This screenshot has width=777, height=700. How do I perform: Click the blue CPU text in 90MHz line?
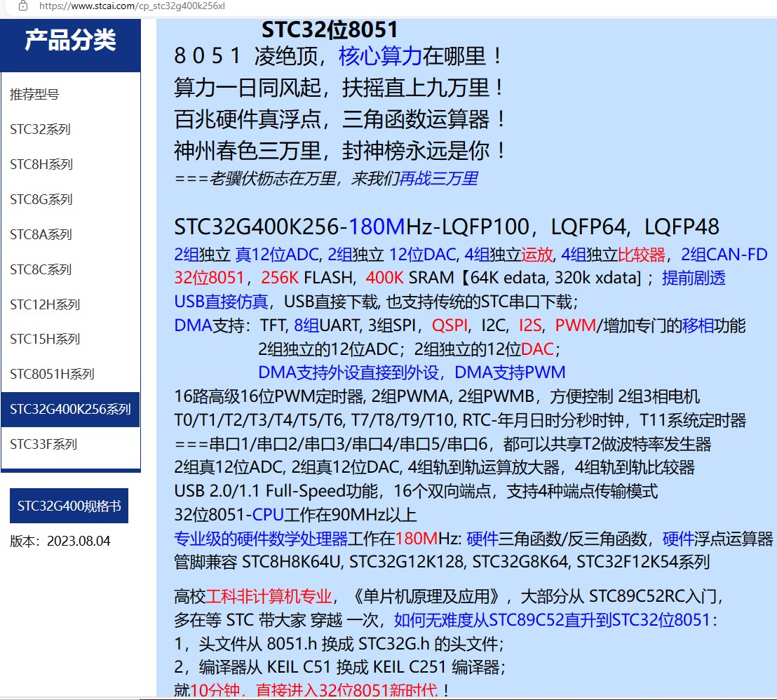pyautogui.click(x=268, y=515)
